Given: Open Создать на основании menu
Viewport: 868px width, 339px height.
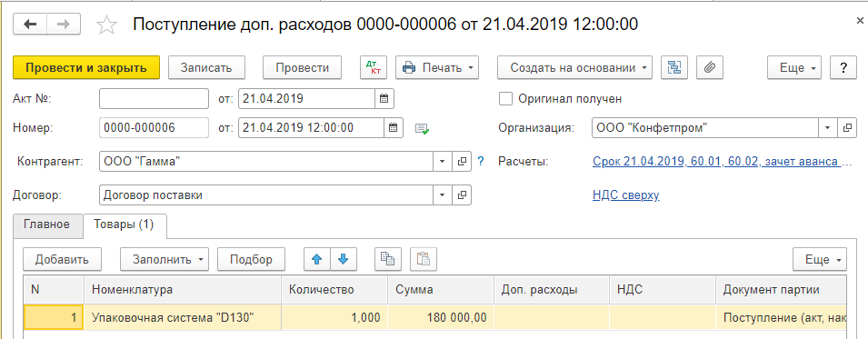Looking at the screenshot, I should tap(574, 68).
